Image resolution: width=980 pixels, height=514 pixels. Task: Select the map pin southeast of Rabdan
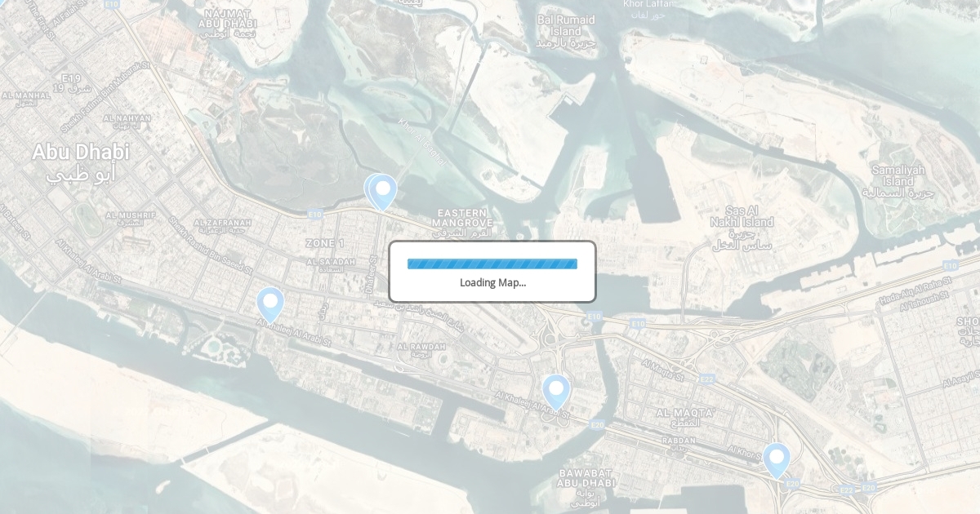(777, 460)
